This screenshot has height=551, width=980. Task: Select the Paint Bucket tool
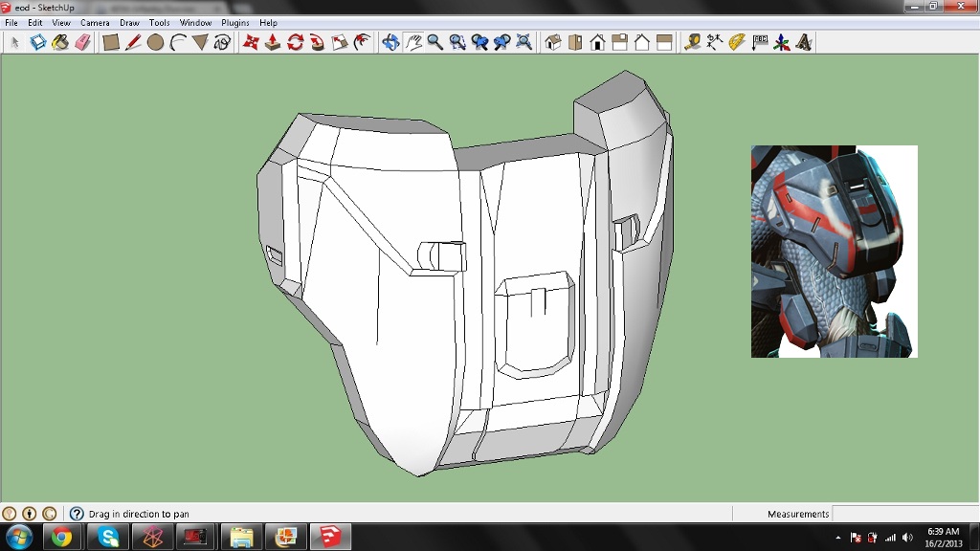[59, 42]
